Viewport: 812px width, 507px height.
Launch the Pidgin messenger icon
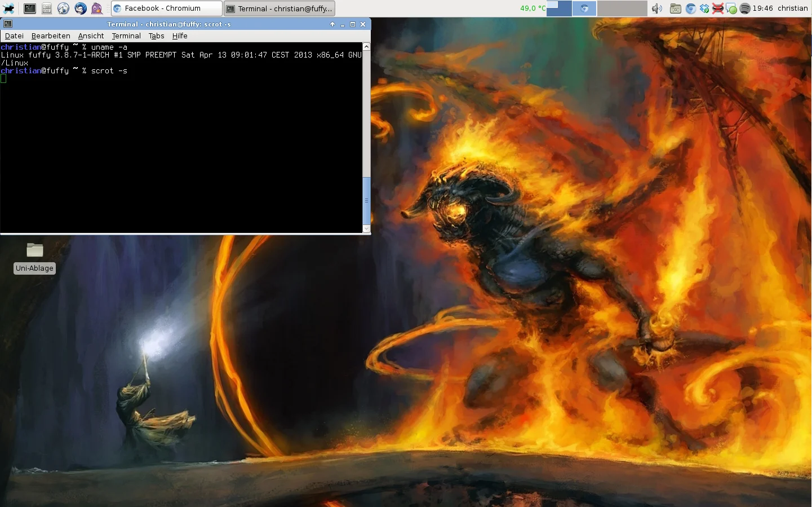[x=97, y=8]
